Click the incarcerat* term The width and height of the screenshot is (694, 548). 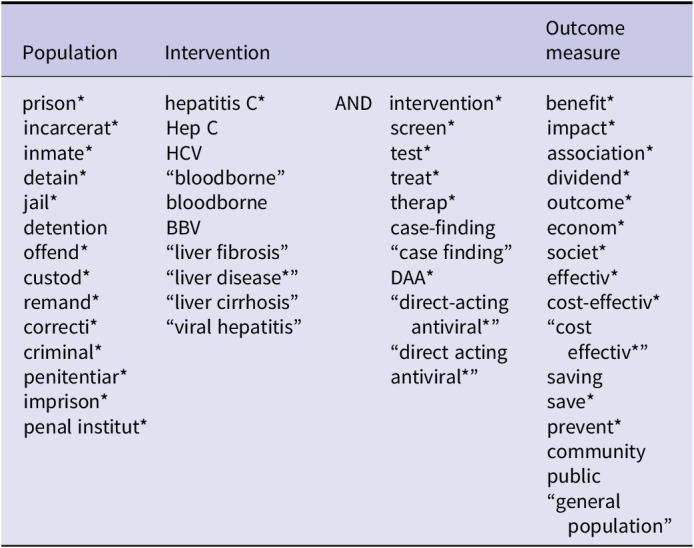click(x=71, y=128)
